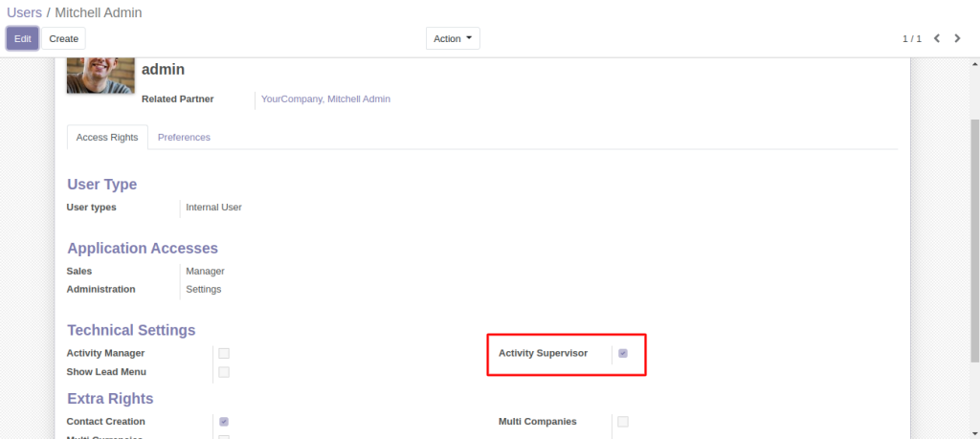Switch to the Preferences tab

(184, 138)
